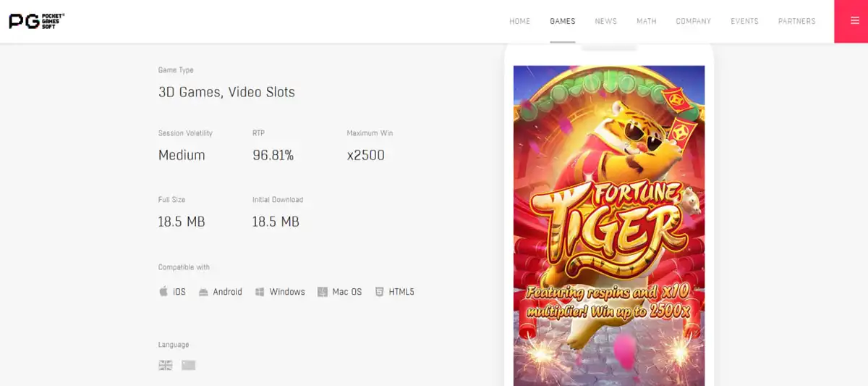868x386 pixels.
Task: Click the RTP value '96.81%'
Action: point(273,155)
